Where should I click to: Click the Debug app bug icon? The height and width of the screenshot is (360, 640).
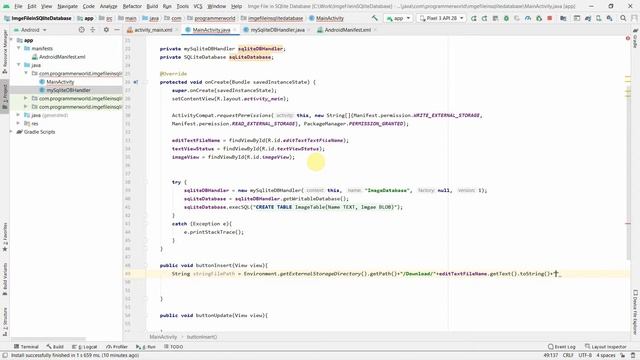(506, 18)
